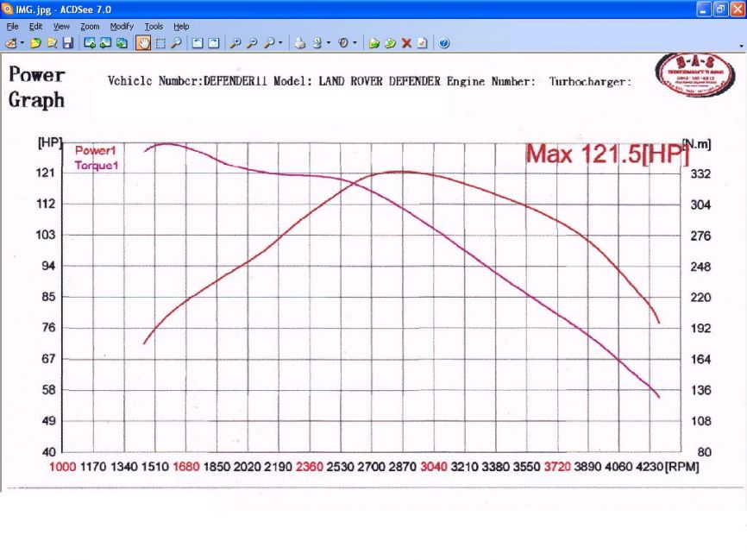
Task: Click the 'Max 121.5[HP]' text
Action: pyautogui.click(x=607, y=154)
